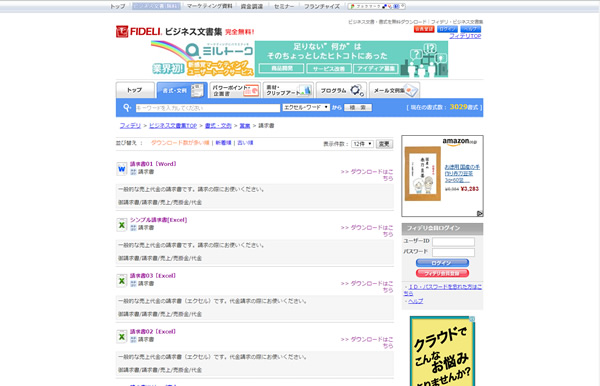Sort the list by 古い順
The image size is (600, 386).
pyautogui.click(x=245, y=143)
